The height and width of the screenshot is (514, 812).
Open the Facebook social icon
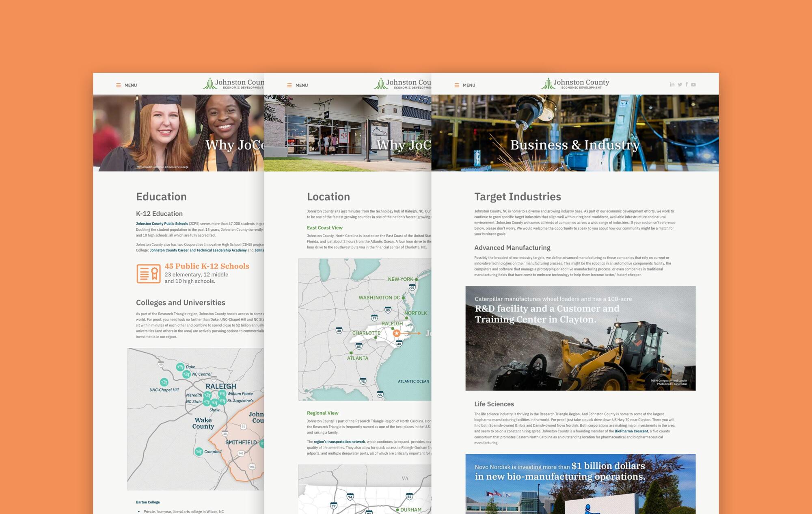coord(687,85)
